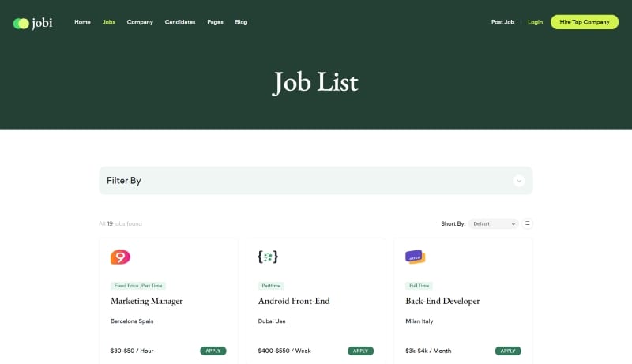
Task: Apply to the Android Front-End job
Action: coord(361,351)
